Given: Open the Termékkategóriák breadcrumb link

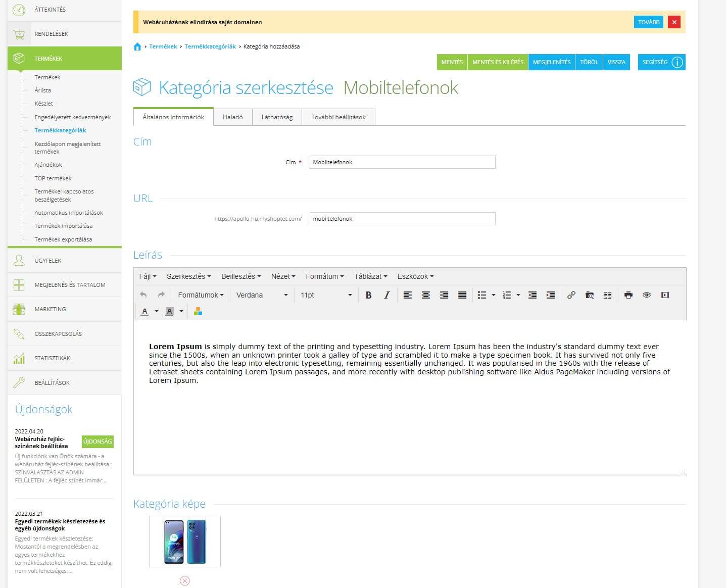Looking at the screenshot, I should tap(210, 46).
